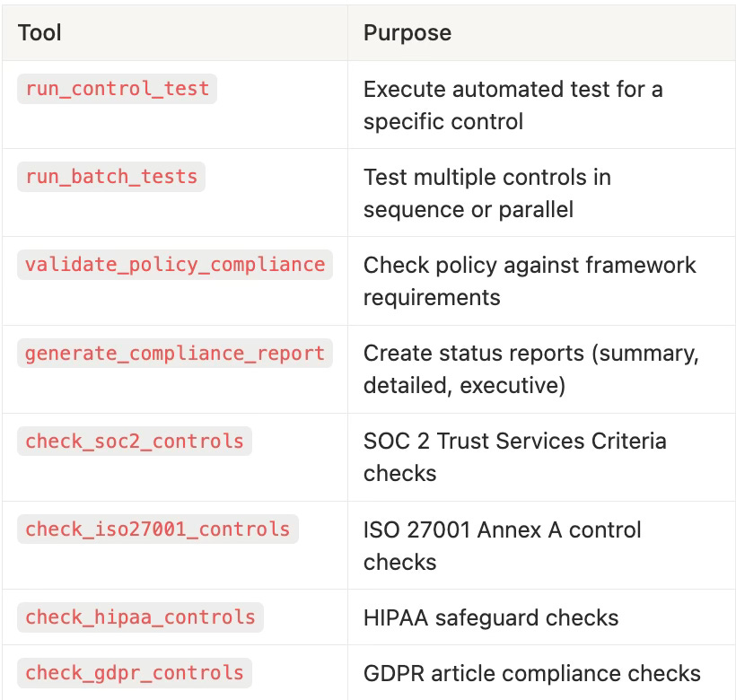
Task: Click the generate_compliance_report code label
Action: tap(175, 353)
